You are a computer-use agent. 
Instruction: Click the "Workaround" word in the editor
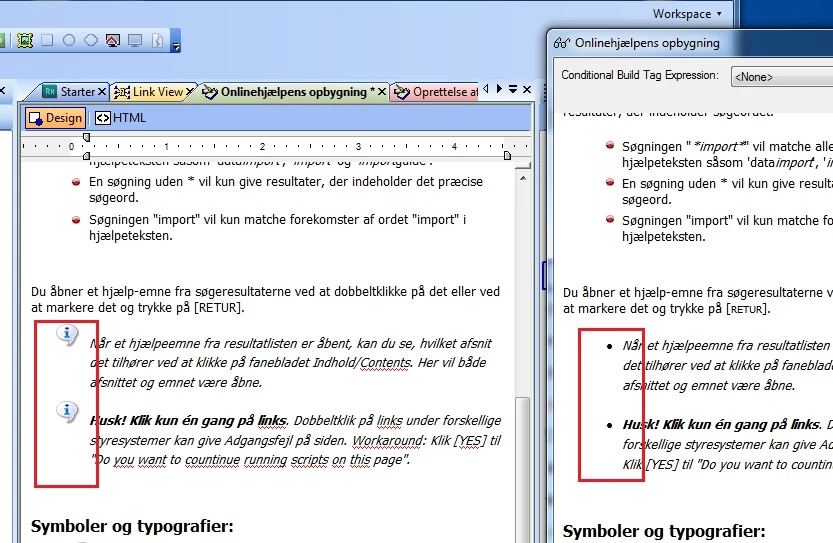pos(389,440)
